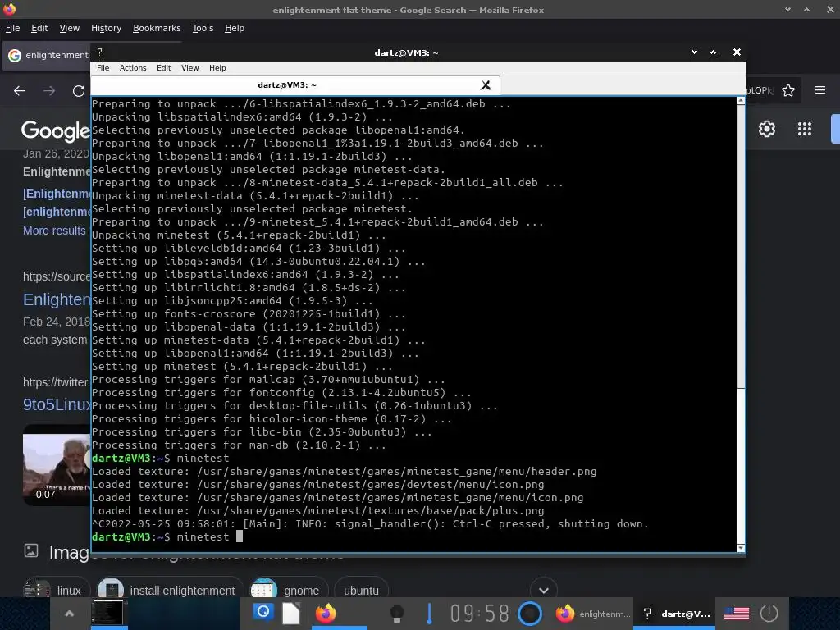Click the blue circle gadget beside clock
The image size is (840, 630).
click(531, 614)
